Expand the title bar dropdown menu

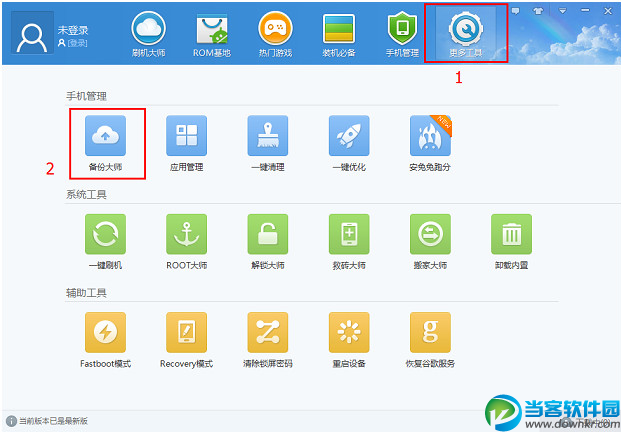[x=562, y=11]
